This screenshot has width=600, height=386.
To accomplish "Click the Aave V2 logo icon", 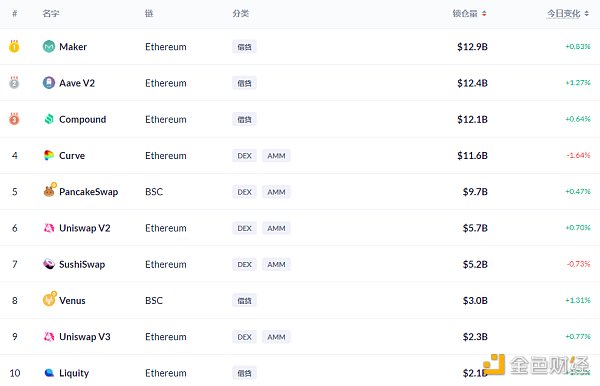I will 49,83.
